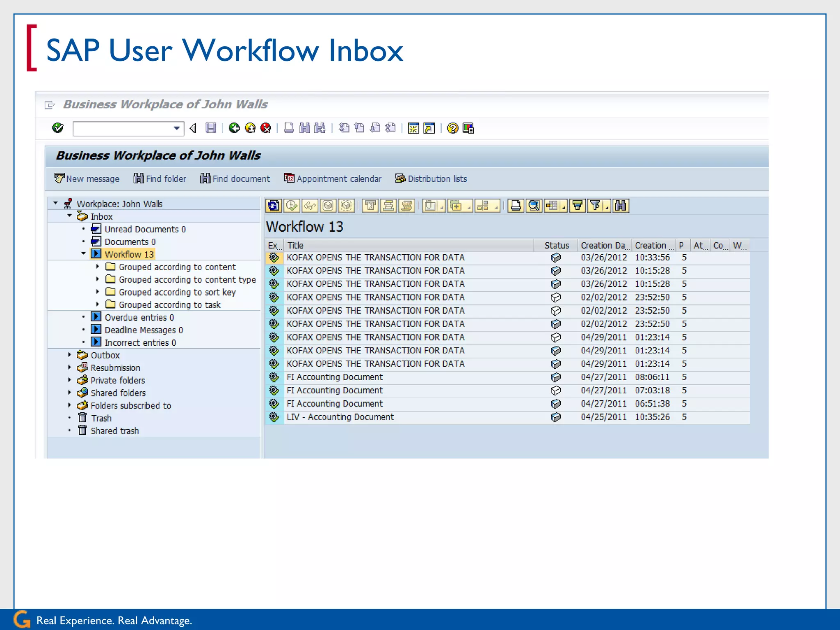Click inside the command input field
840x630 pixels.
[x=123, y=128]
